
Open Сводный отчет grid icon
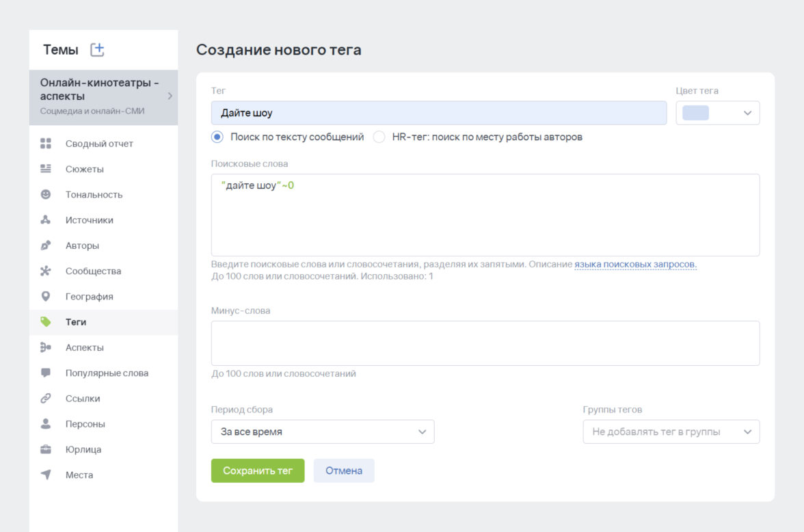[46, 144]
